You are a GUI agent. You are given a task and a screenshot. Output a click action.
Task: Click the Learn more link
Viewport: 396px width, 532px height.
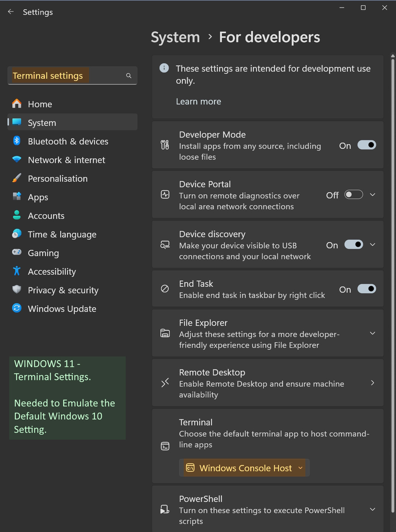tap(199, 102)
